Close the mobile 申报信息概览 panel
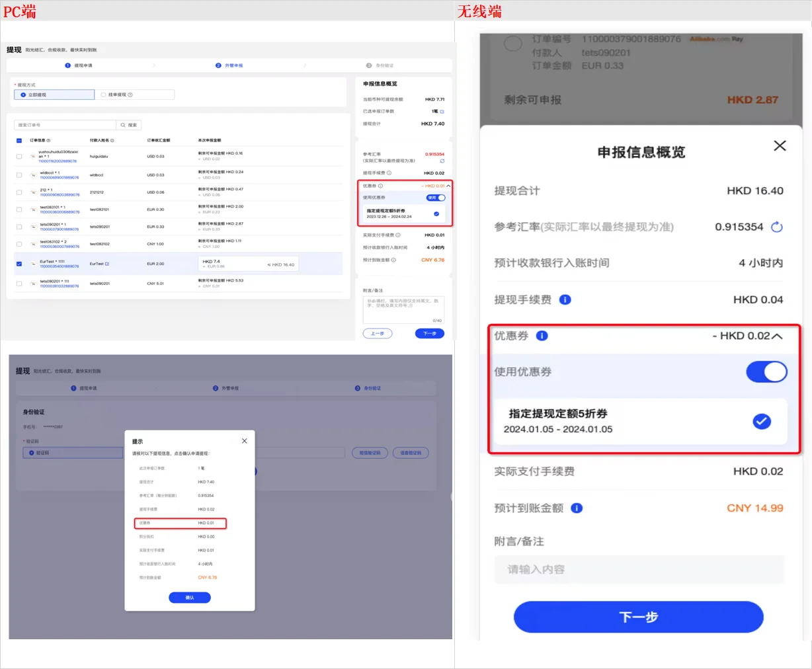This screenshot has width=812, height=669. (x=780, y=145)
